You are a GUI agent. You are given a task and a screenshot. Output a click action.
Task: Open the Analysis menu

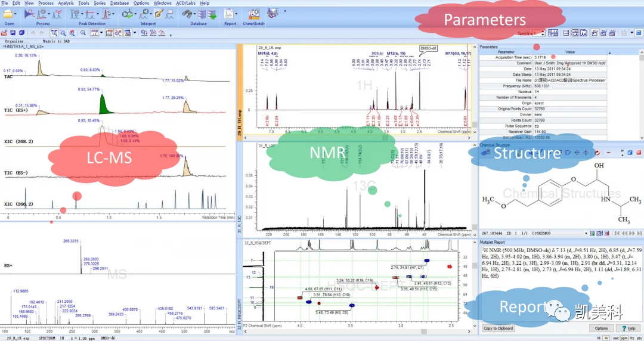click(x=66, y=3)
